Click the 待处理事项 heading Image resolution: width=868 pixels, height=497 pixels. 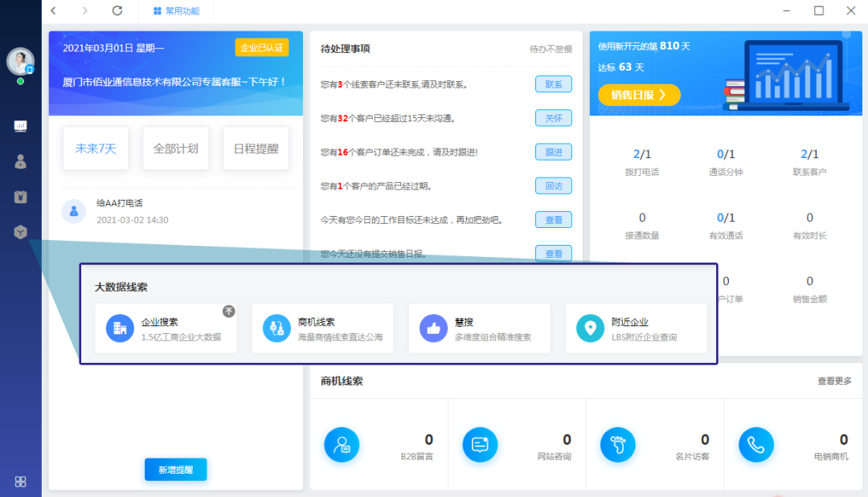pyautogui.click(x=346, y=49)
